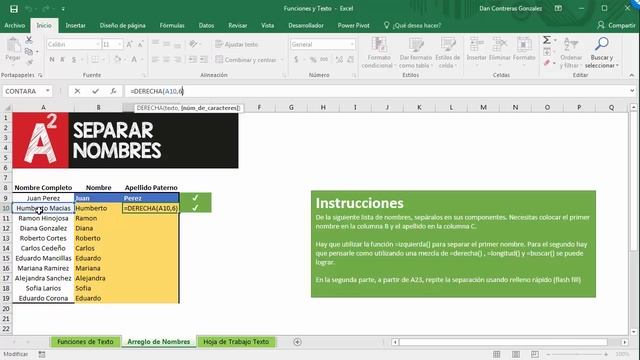Collapse the ribbon with the chevron

click(632, 75)
